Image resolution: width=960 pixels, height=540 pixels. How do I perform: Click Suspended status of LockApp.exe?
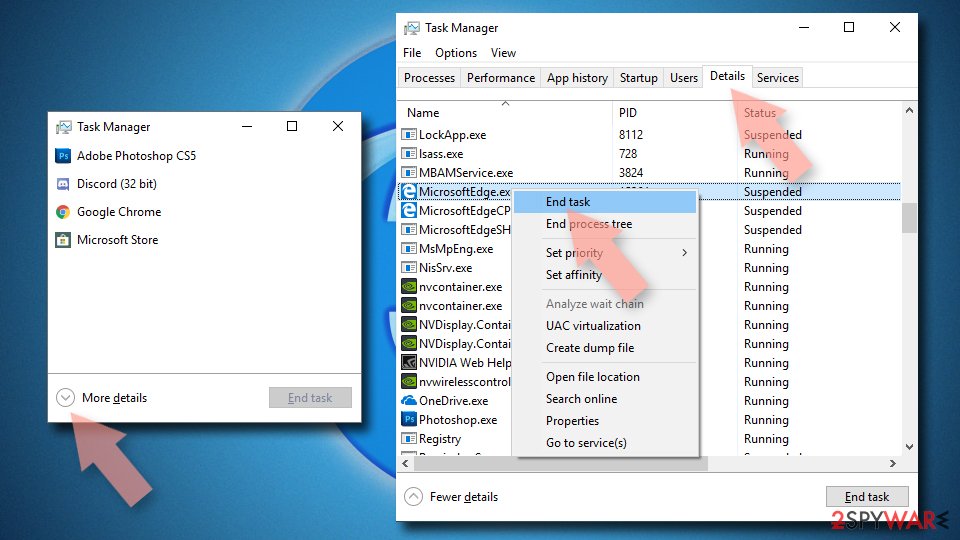click(773, 135)
